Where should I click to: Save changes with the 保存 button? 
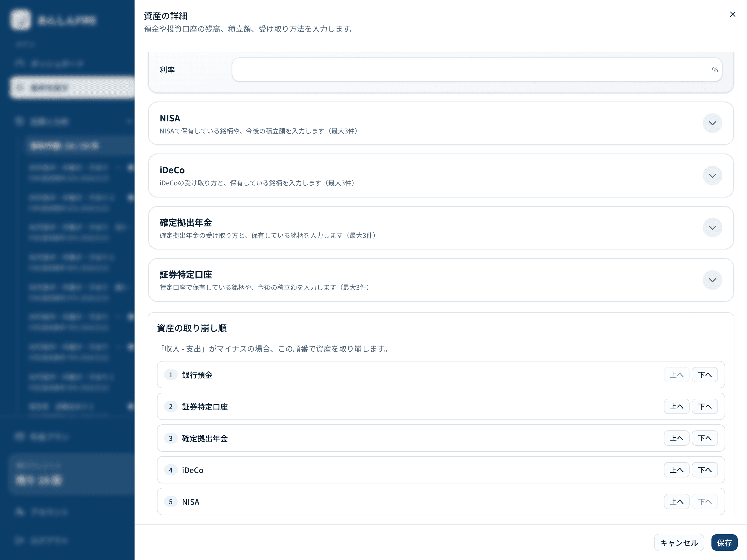click(724, 542)
